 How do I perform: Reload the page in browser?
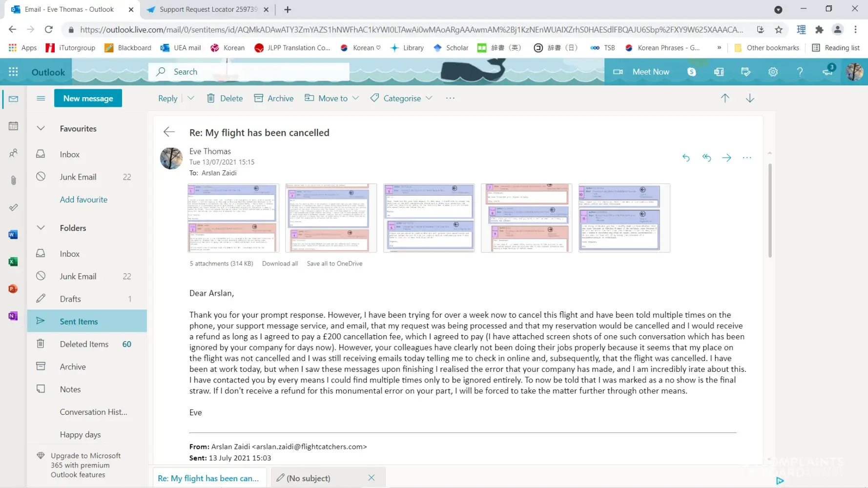[48, 29]
